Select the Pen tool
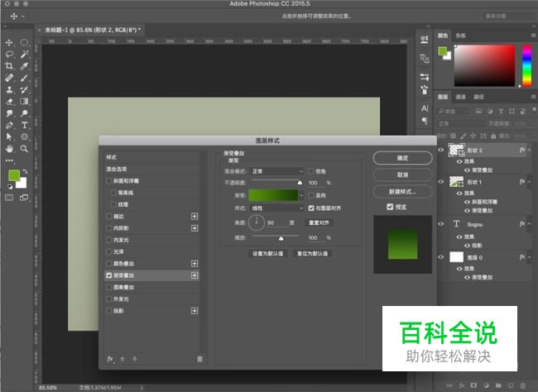Viewport: 538px width, 392px height. coord(9,125)
